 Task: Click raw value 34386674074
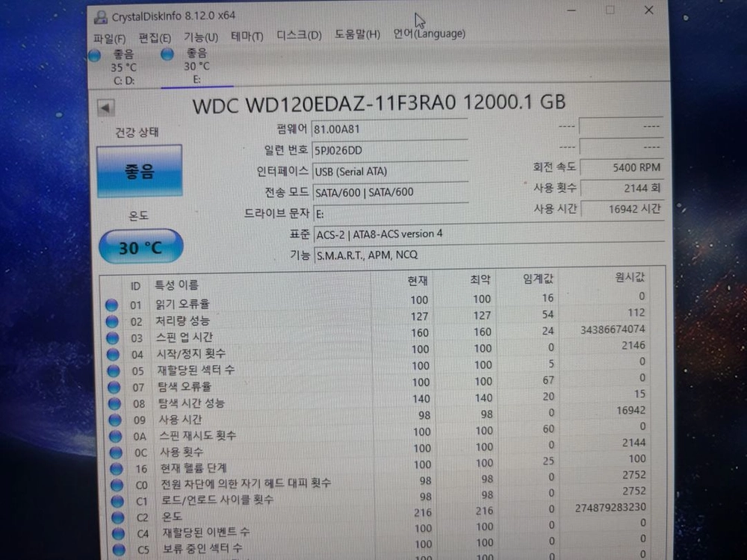coord(613,329)
